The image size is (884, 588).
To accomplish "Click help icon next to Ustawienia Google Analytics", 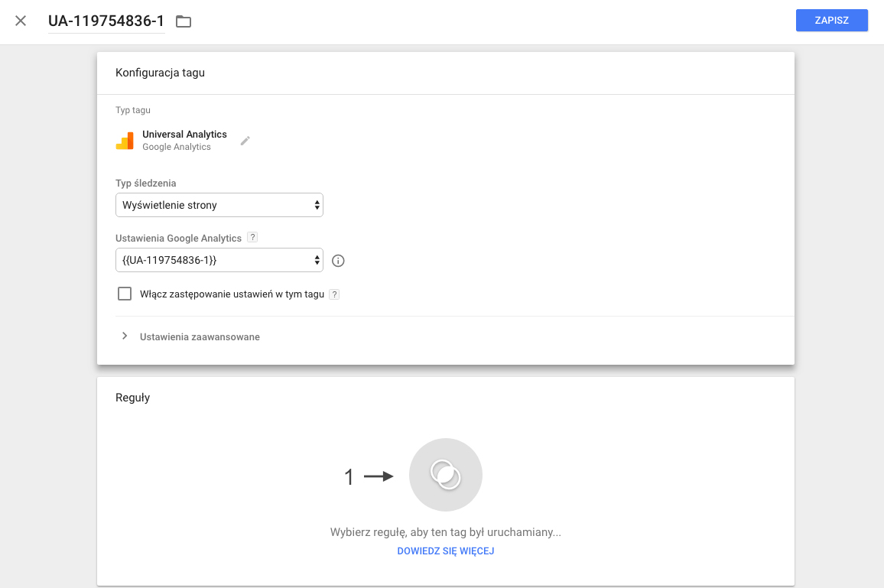I will [252, 238].
